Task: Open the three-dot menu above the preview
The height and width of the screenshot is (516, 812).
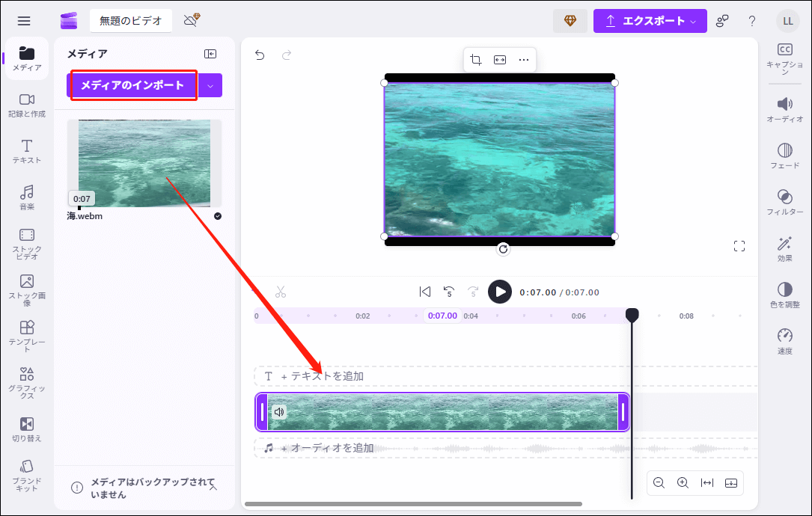Action: (x=523, y=60)
